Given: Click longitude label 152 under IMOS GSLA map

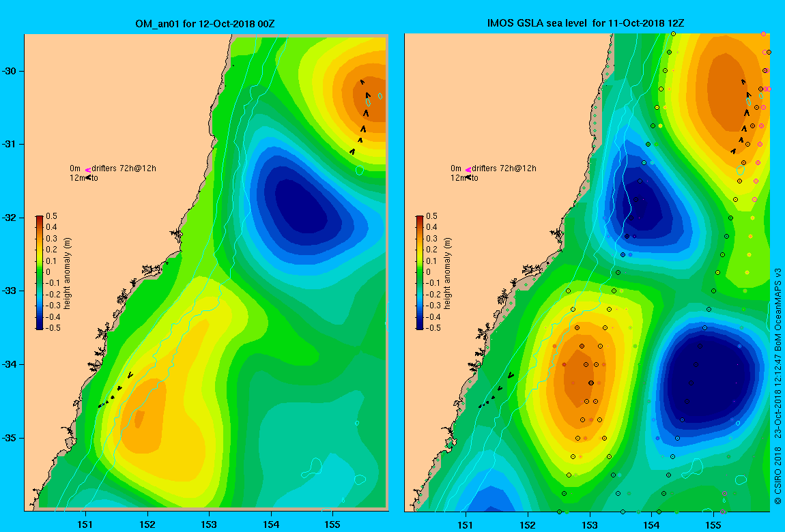Looking at the screenshot, I should point(528,524).
